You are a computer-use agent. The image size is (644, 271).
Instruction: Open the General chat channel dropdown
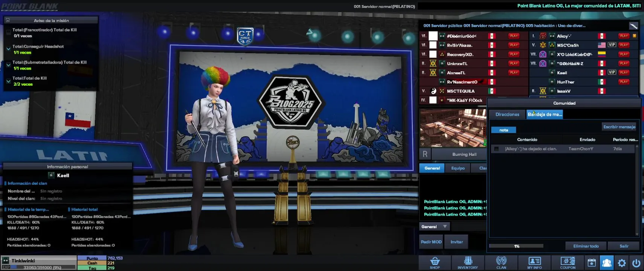pyautogui.click(x=434, y=227)
